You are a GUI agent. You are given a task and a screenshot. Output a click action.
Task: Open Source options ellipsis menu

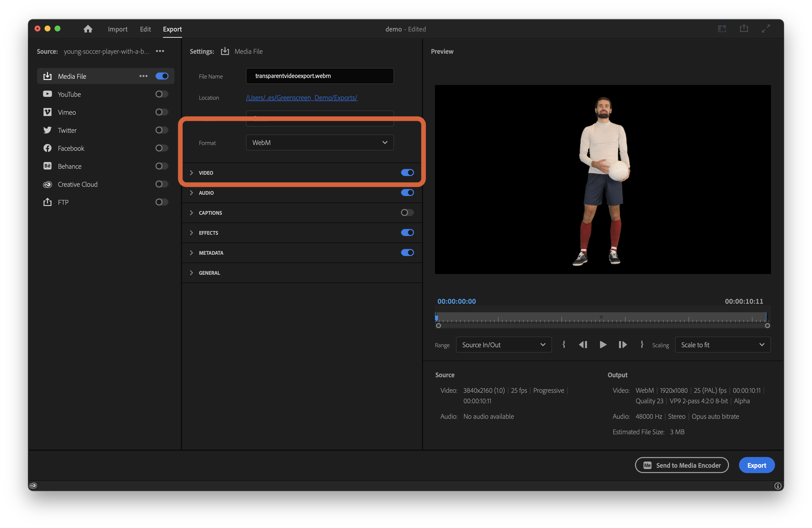160,51
